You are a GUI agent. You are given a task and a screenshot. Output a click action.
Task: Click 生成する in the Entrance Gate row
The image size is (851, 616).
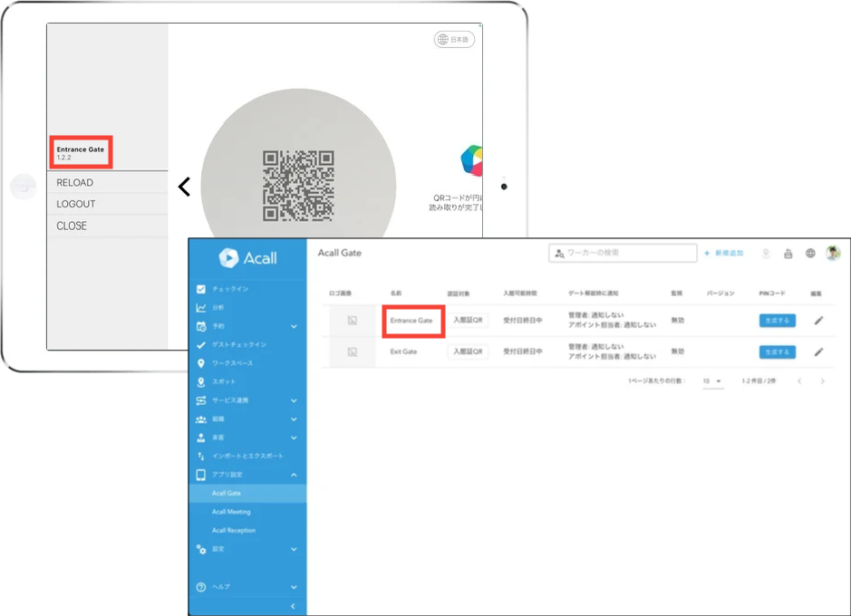coord(778,321)
